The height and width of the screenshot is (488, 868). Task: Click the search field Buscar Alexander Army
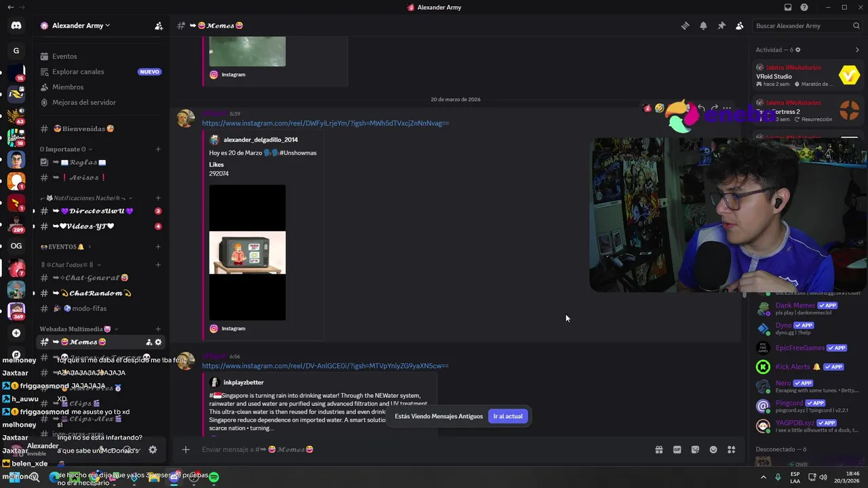(807, 26)
